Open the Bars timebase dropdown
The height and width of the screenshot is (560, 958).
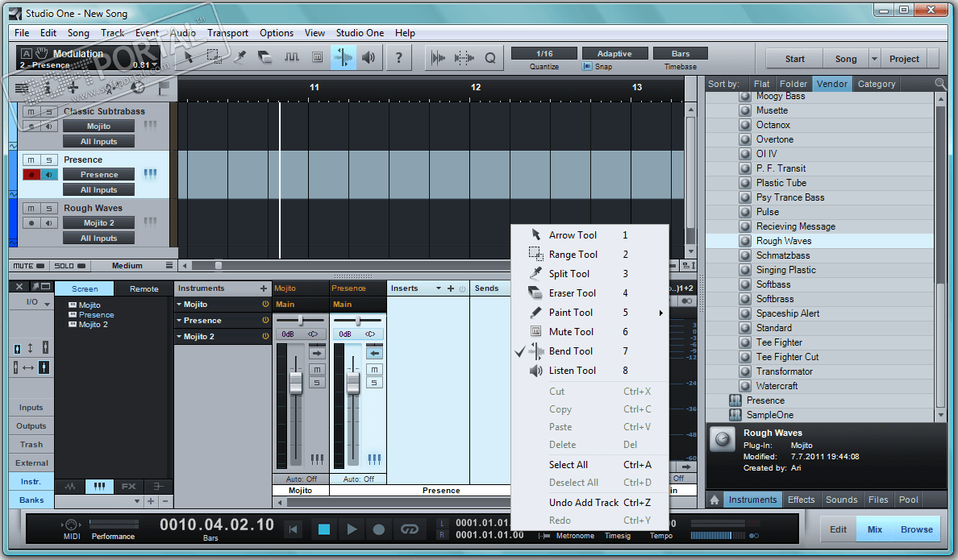pos(680,54)
